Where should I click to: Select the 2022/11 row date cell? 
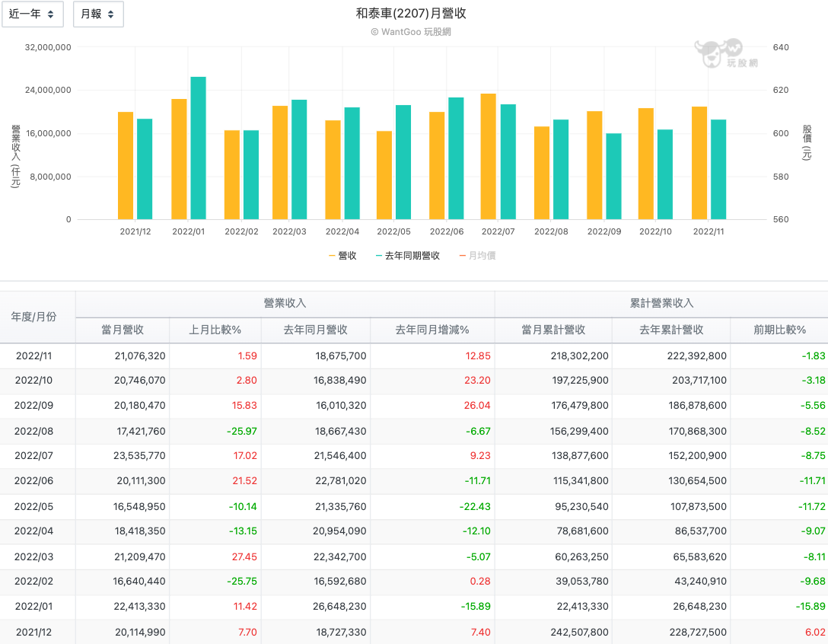pos(33,356)
